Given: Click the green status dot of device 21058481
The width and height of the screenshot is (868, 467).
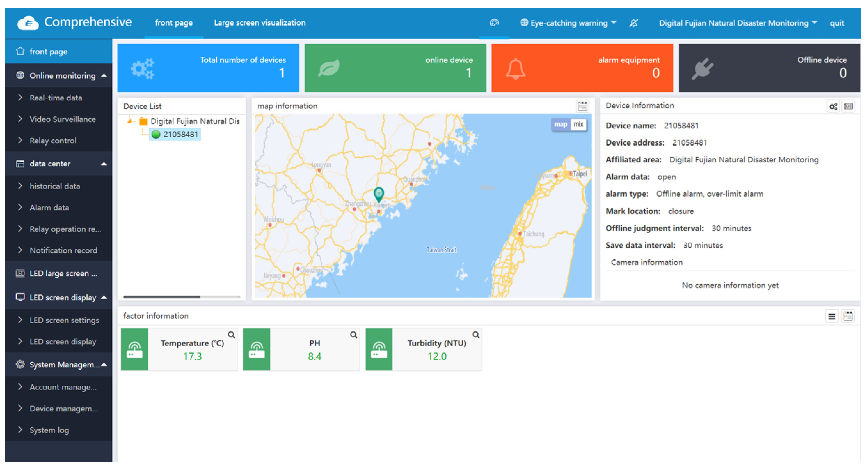Looking at the screenshot, I should tap(156, 134).
